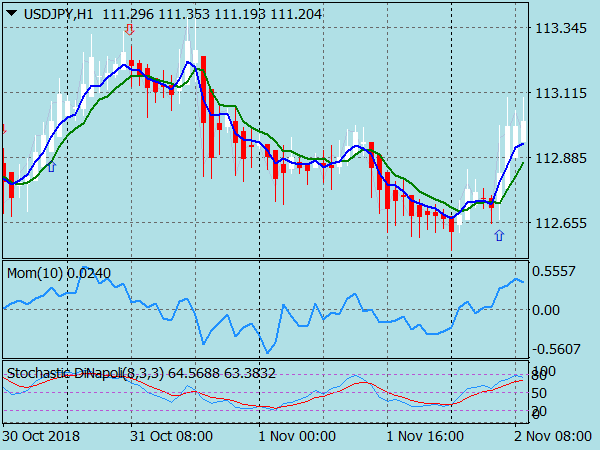Click the Mom(10) 0.0240 indicator label

[59, 273]
